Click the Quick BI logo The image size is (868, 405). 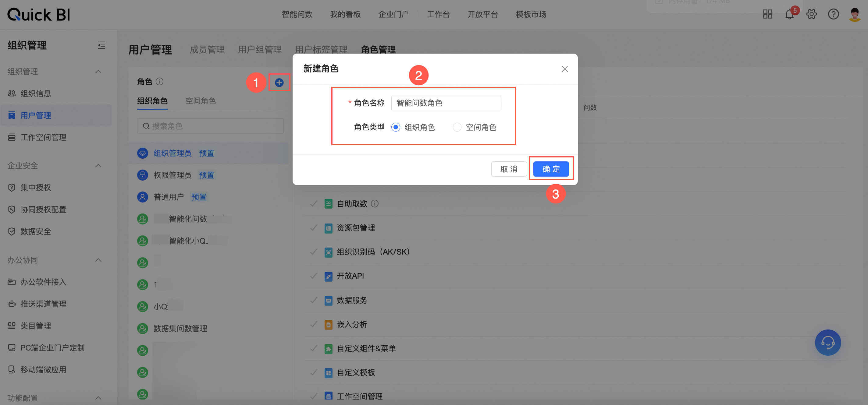[38, 15]
